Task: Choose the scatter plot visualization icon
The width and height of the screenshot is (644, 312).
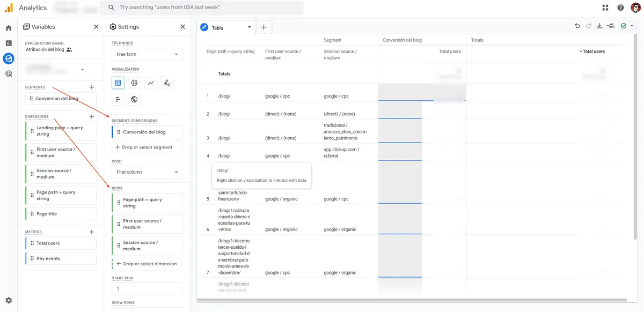Action: [167, 83]
